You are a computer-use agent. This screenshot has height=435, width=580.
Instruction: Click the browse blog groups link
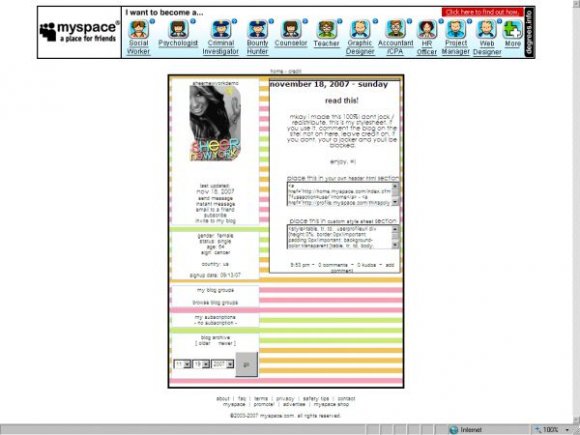215,303
